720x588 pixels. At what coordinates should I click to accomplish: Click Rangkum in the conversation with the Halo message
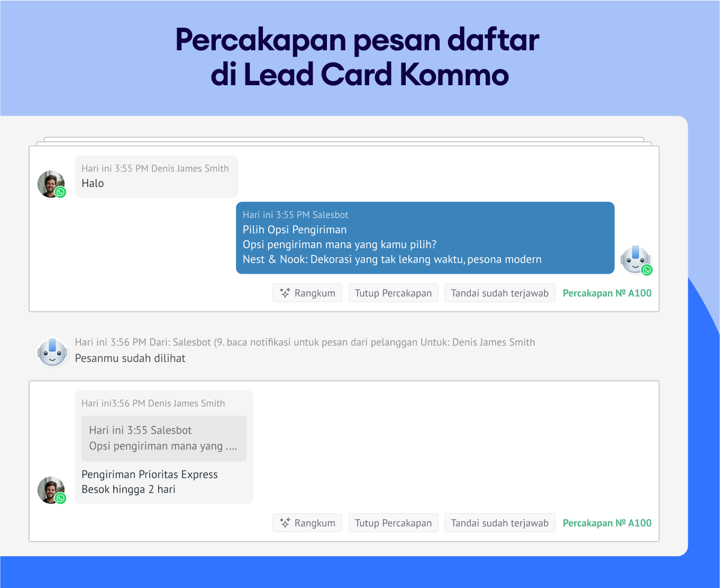(307, 293)
